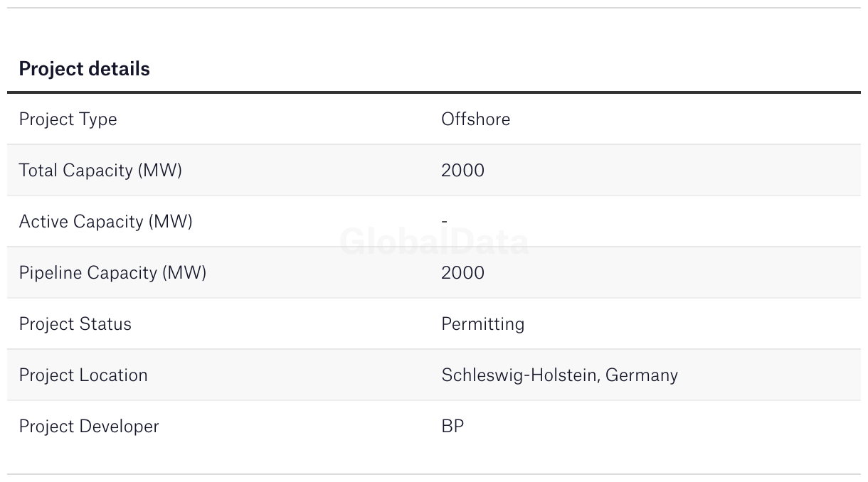Click the Project details heading
868x482 pixels.
(x=84, y=69)
